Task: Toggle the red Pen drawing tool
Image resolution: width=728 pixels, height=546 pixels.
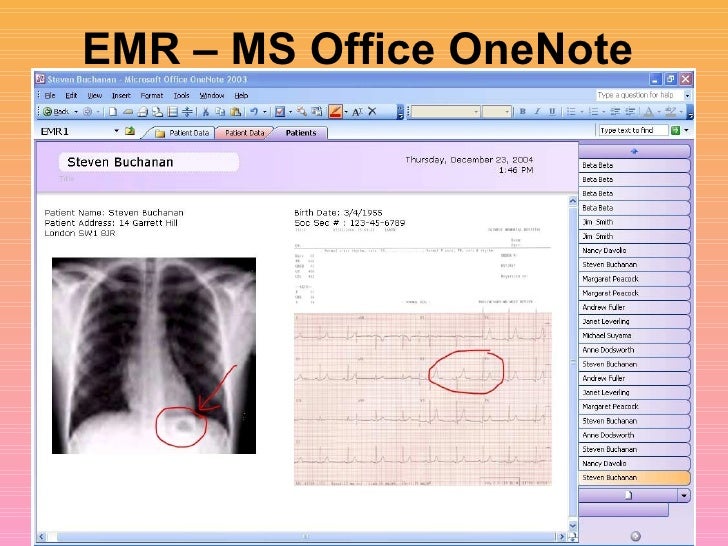Action: tap(335, 111)
